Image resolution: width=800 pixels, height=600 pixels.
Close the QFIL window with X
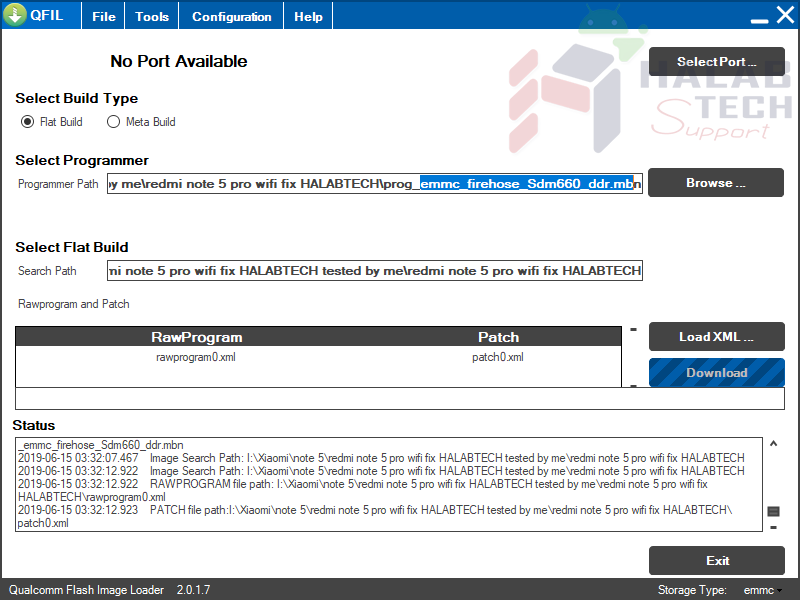785,15
